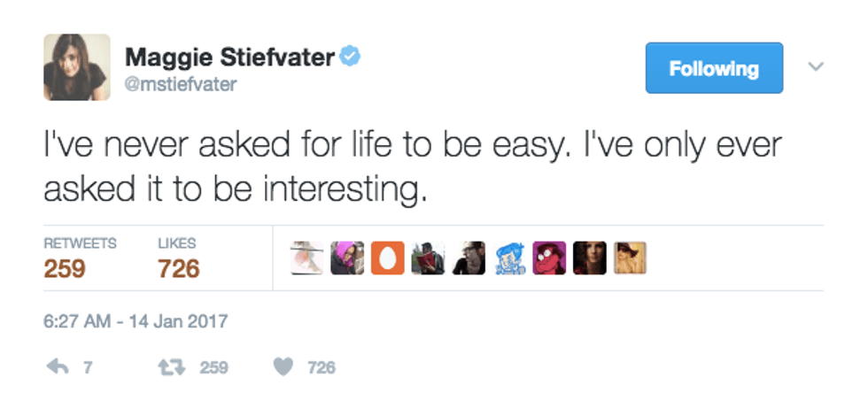The image size is (868, 416).
Task: Open the avatar of person reading red book
Action: pyautogui.click(x=428, y=258)
